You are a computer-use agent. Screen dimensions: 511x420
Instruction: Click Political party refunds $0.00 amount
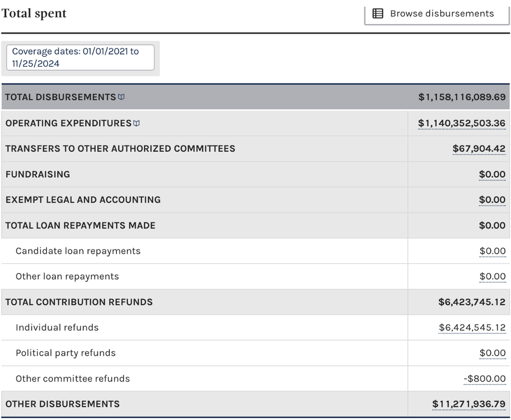[492, 353]
